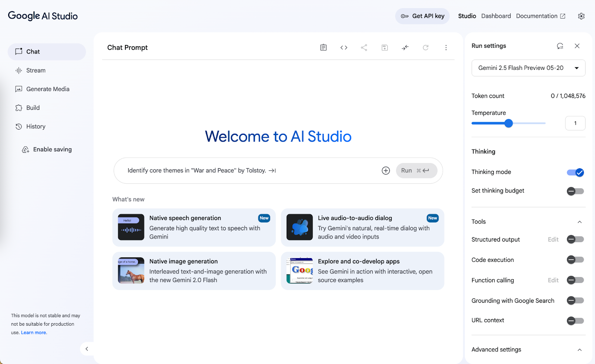Viewport: 595px width, 364px height.
Task: Click the save prompt floppy icon
Action: (x=385, y=48)
